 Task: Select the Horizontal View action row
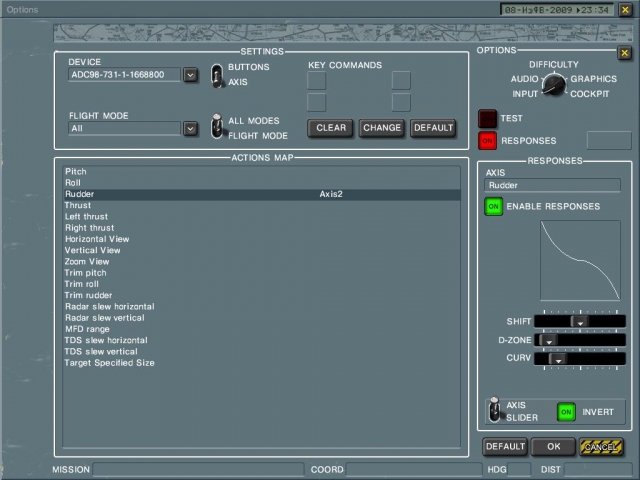coord(262,239)
